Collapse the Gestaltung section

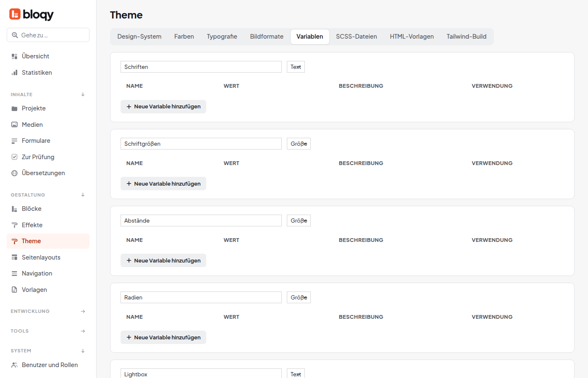point(83,195)
